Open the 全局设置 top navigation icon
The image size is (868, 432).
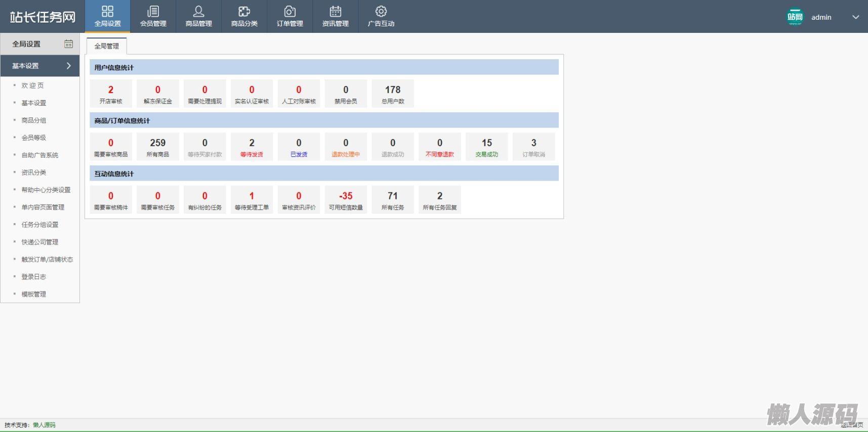(x=107, y=16)
